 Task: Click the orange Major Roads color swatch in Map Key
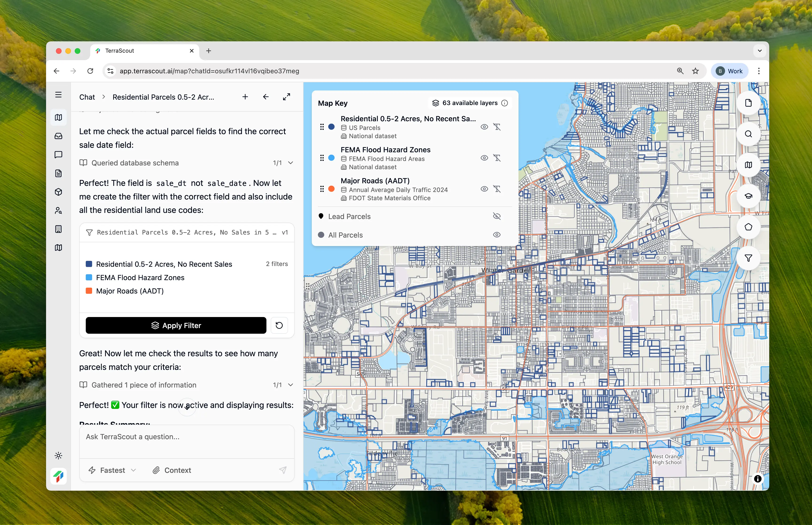pos(331,189)
